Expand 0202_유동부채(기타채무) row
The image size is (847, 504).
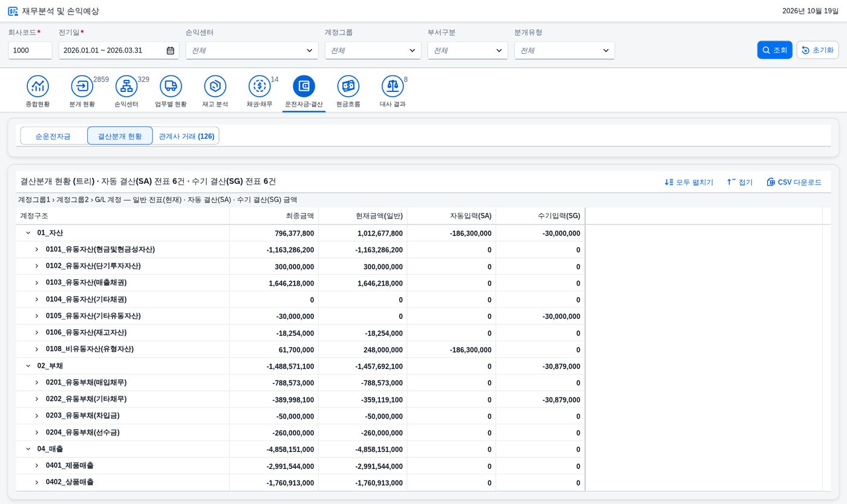pos(36,399)
